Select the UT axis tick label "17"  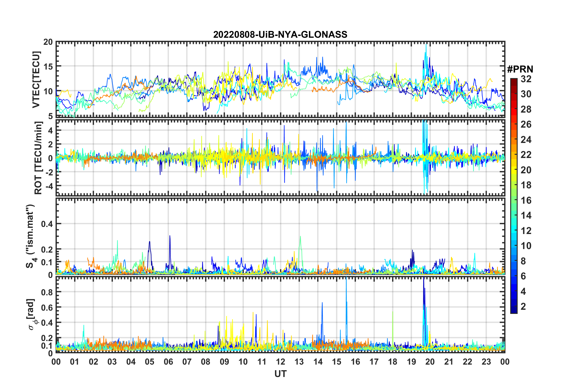(374, 362)
